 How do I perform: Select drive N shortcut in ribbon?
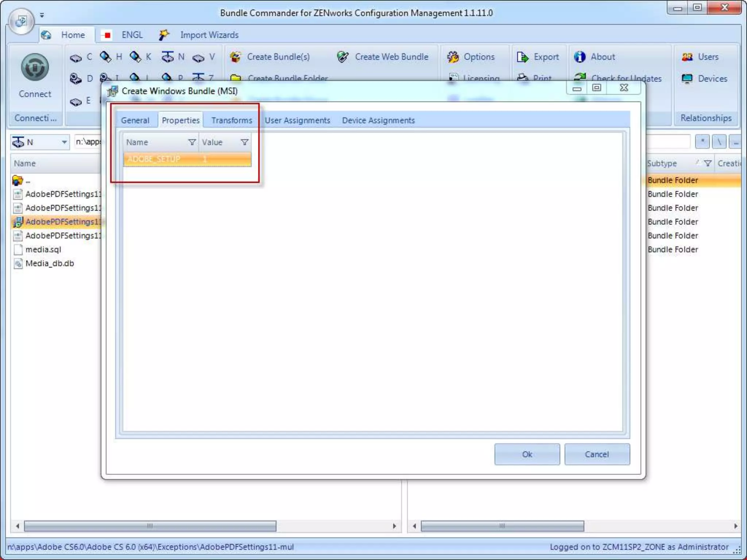[x=173, y=57]
